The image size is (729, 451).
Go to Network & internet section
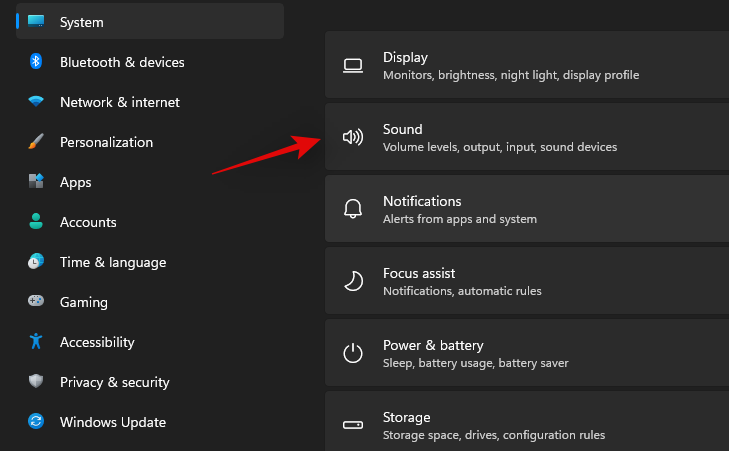[119, 102]
